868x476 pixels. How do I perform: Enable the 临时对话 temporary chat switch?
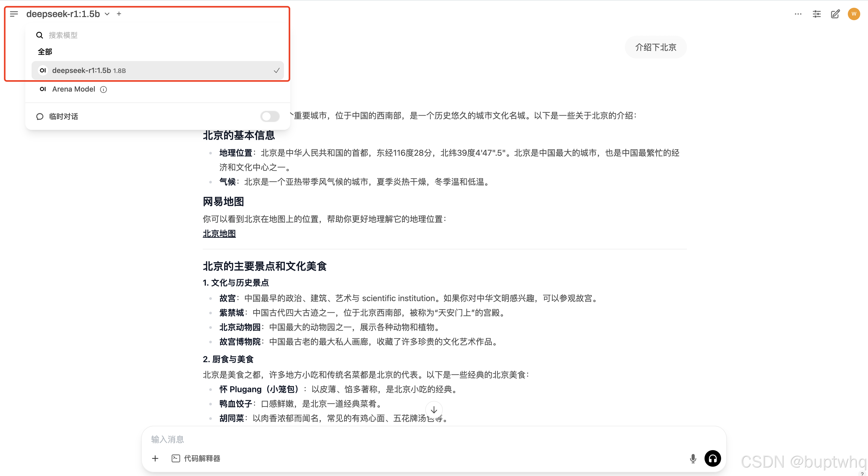click(x=270, y=116)
